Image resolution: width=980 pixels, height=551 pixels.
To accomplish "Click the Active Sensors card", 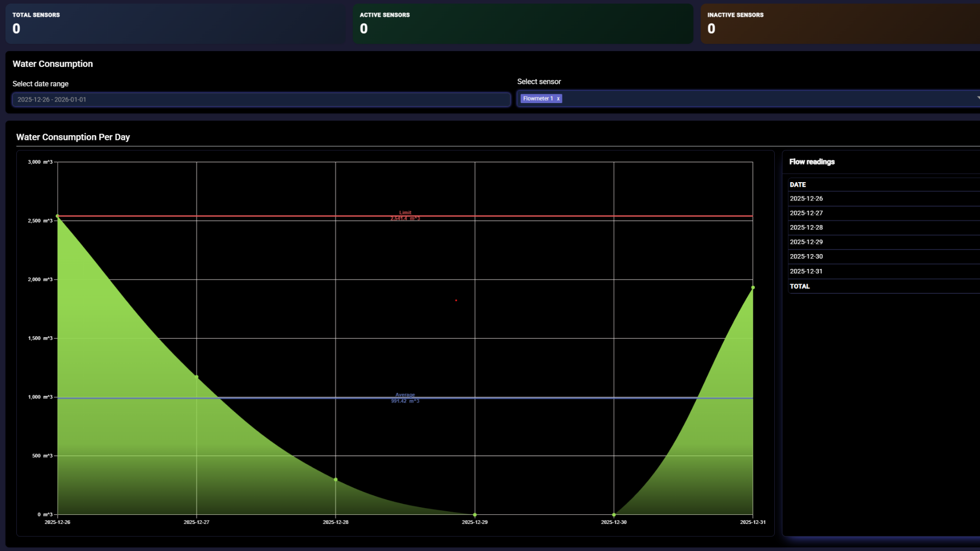I will [523, 23].
